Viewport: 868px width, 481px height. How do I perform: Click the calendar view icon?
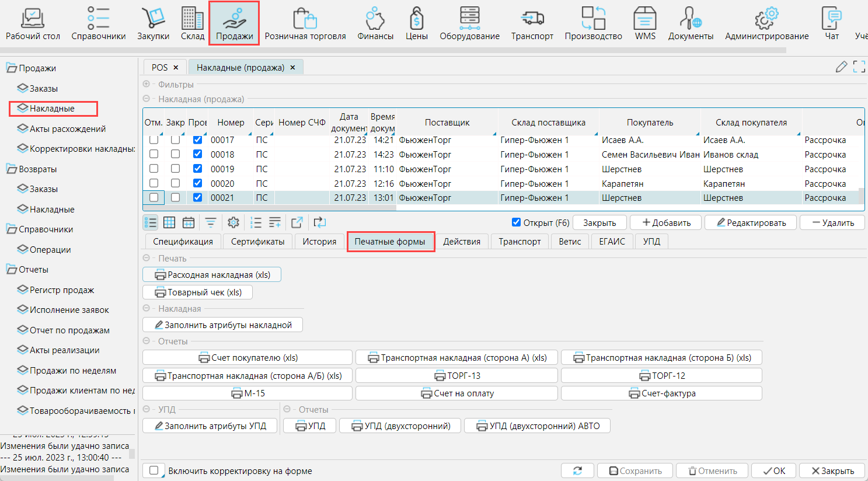pyautogui.click(x=189, y=222)
